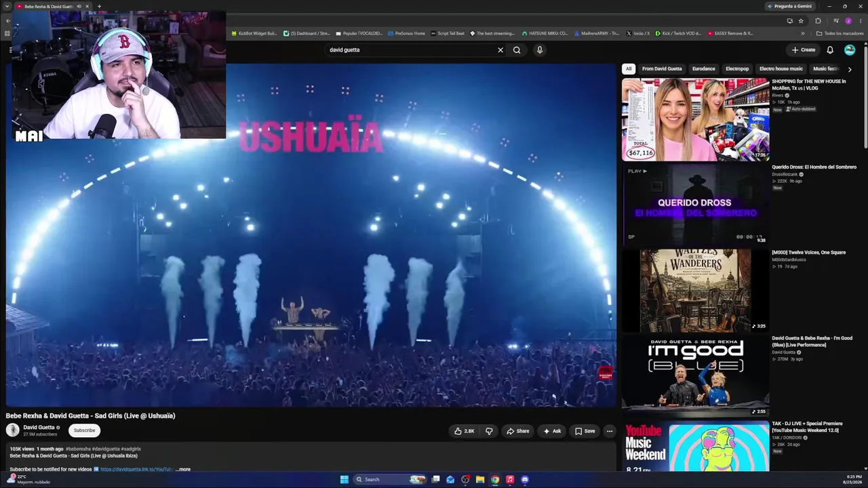This screenshot has height=488, width=868.
Task: Open the Querido Dross video thumbnail
Action: 696,205
